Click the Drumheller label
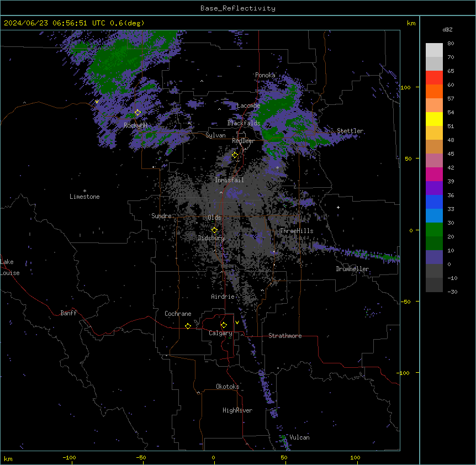476x465 pixels. 352,269
